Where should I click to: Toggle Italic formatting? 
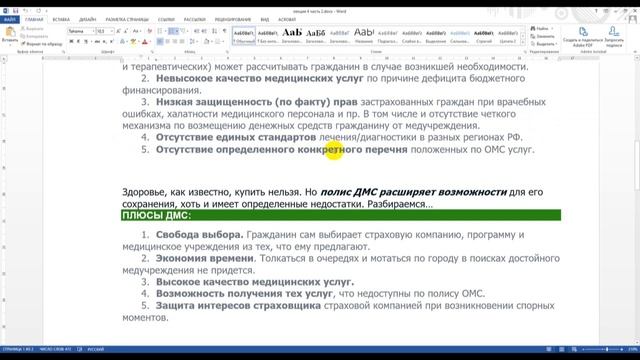pyautogui.click(x=78, y=42)
